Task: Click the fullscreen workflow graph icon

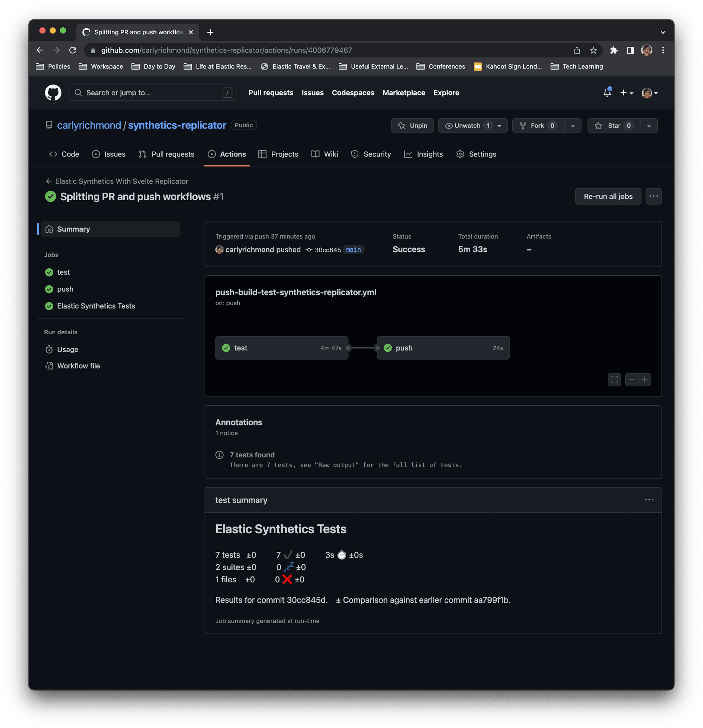Action: coord(614,379)
